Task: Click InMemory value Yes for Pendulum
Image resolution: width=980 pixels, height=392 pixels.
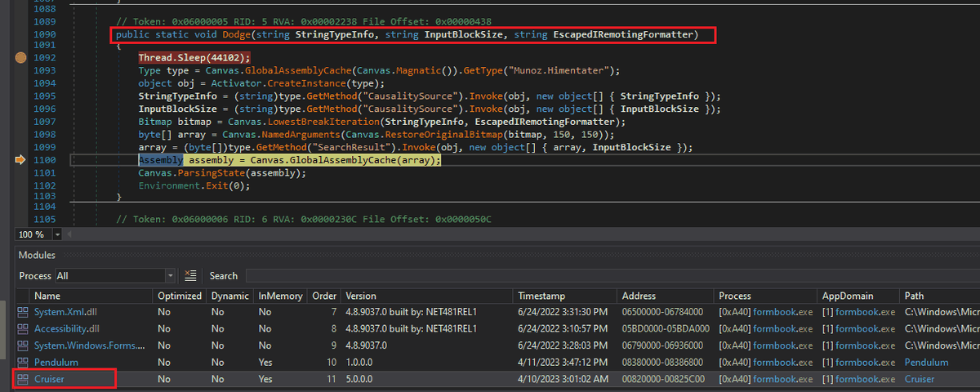Action: coord(266,362)
